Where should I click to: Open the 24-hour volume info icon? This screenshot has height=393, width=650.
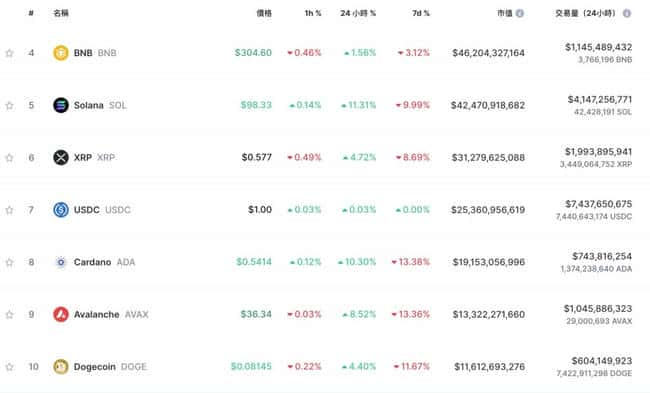click(x=627, y=13)
